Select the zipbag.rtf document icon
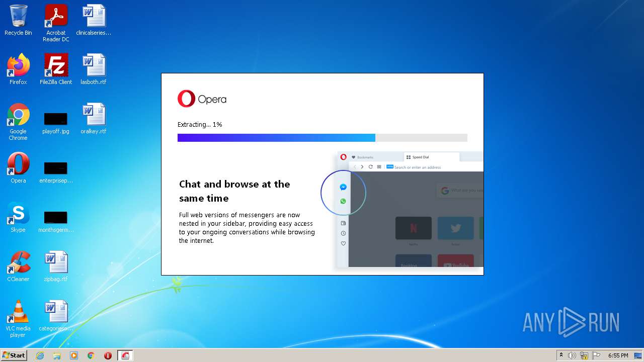This screenshot has width=644, height=362. pyautogui.click(x=56, y=266)
